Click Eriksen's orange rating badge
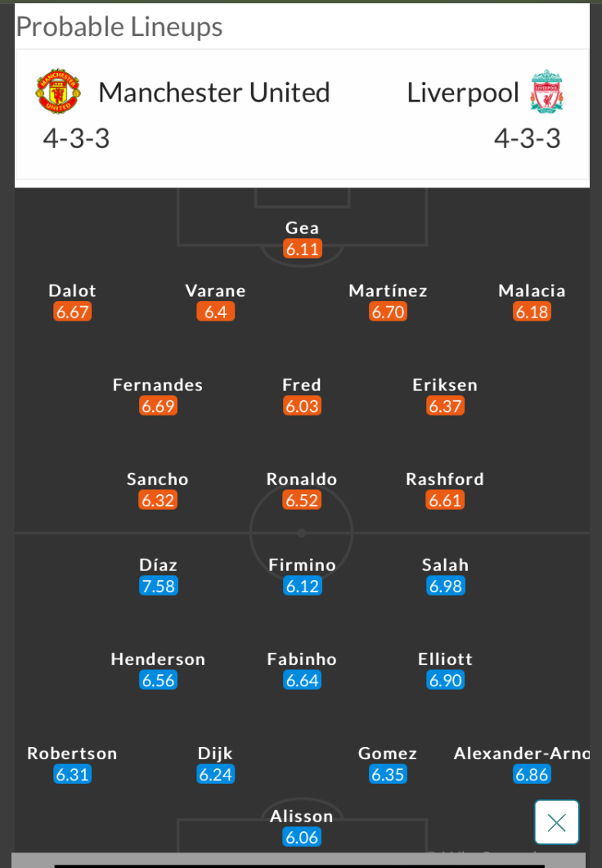Viewport: 602px width, 868px height. (444, 405)
